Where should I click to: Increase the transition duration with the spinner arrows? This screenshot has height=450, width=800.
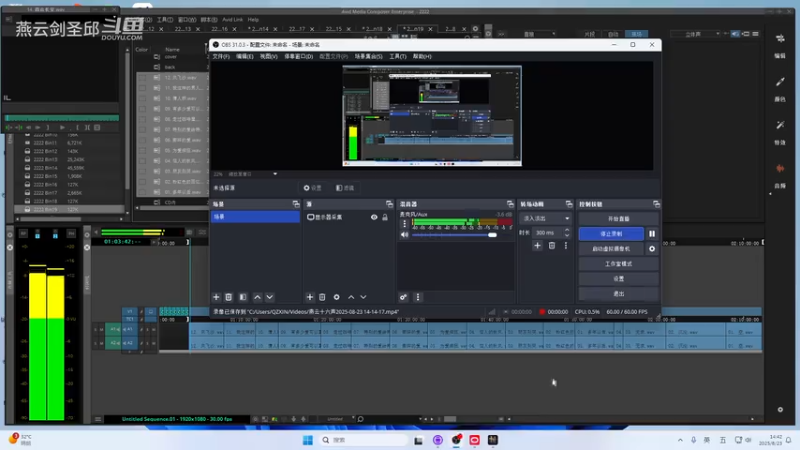click(x=567, y=230)
